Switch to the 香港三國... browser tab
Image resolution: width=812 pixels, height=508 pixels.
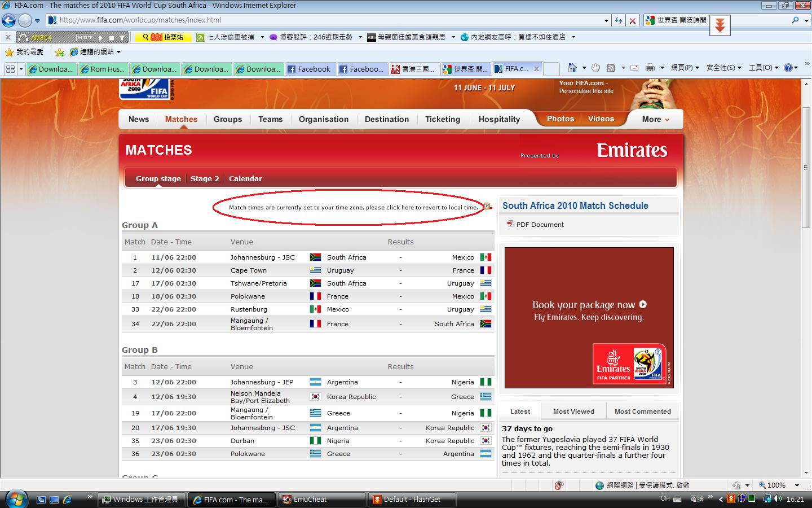(x=414, y=69)
